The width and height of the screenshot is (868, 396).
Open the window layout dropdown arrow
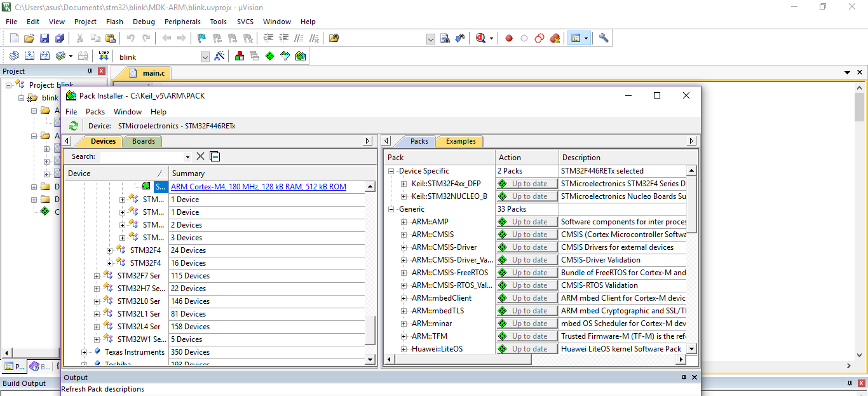click(x=586, y=38)
